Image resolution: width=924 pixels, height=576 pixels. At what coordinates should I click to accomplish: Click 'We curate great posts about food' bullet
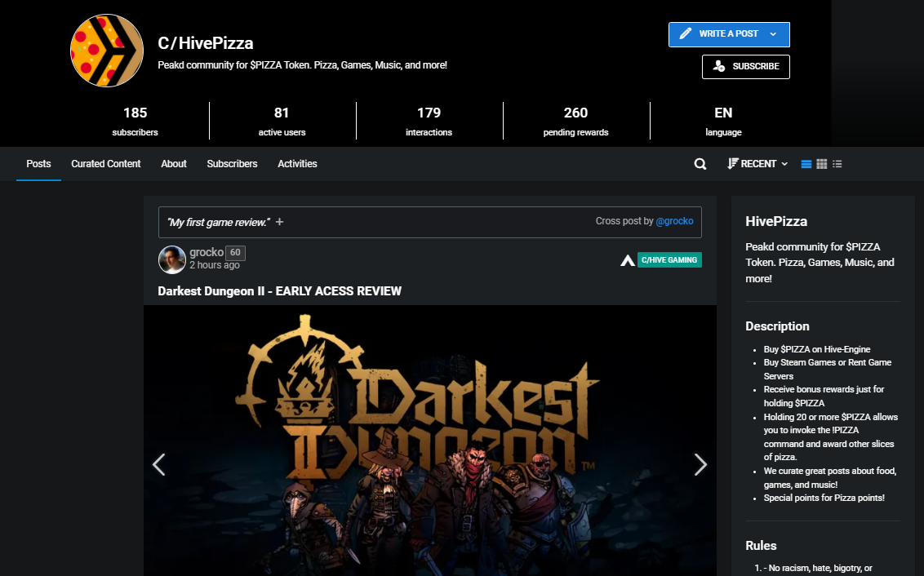829,477
